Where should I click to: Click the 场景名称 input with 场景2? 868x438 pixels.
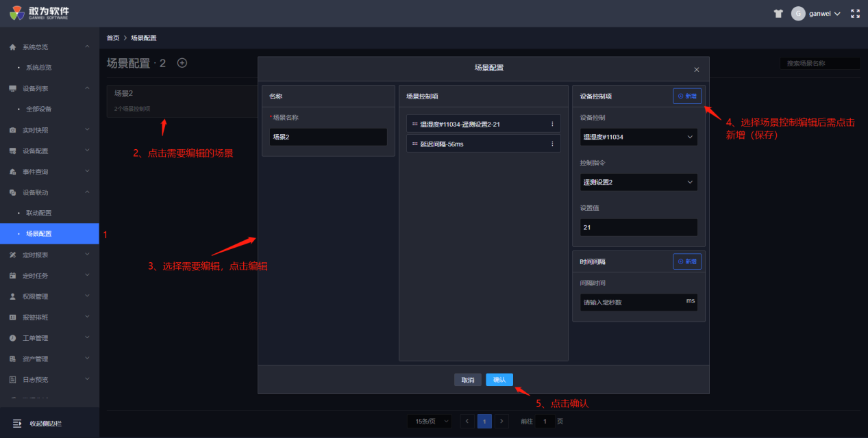[328, 137]
